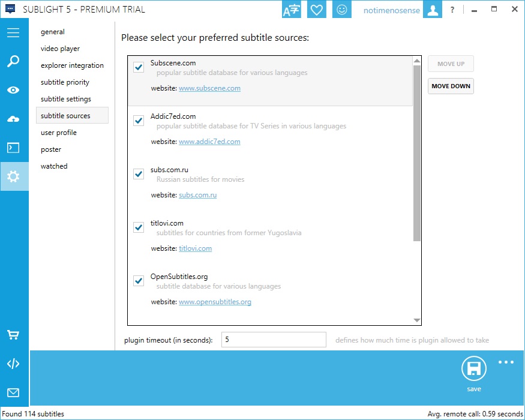This screenshot has height=420, width=525.
Task: Click the MOVE DOWN button
Action: (x=451, y=86)
